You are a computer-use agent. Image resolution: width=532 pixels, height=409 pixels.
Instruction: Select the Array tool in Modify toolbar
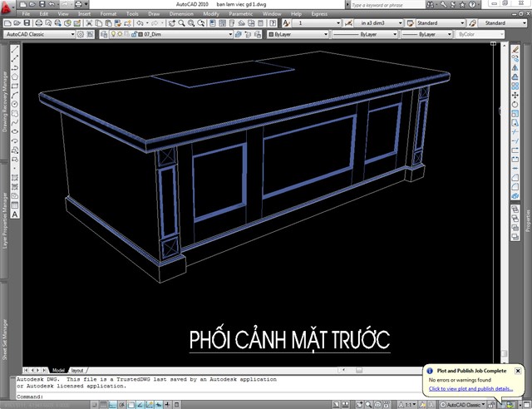[x=515, y=86]
